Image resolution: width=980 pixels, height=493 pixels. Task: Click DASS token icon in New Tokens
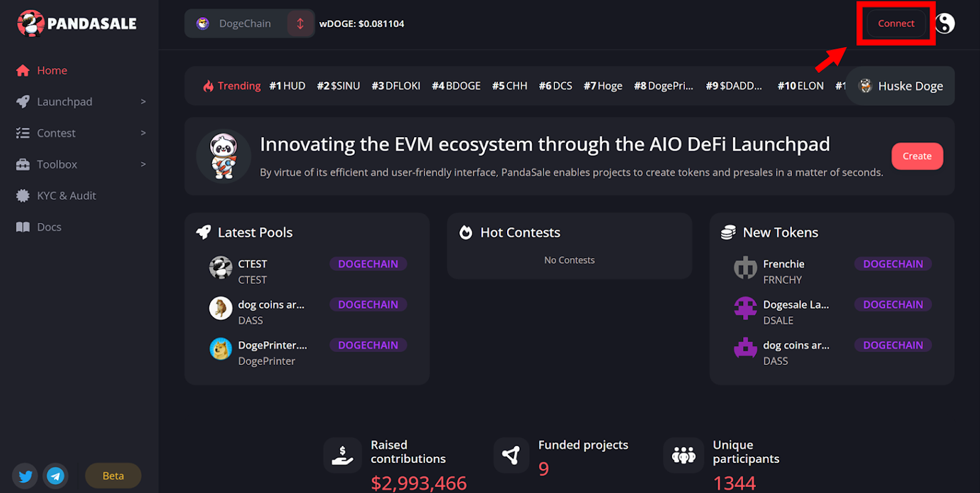coord(745,348)
